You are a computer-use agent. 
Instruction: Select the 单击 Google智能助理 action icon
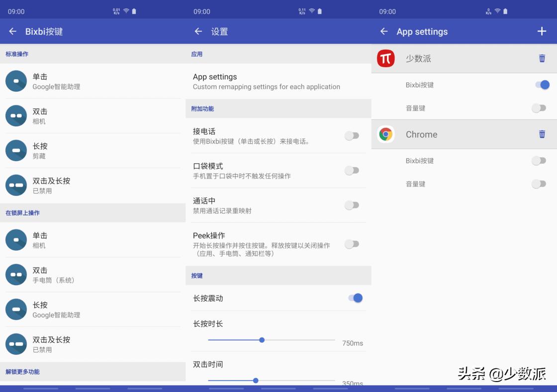coord(16,81)
